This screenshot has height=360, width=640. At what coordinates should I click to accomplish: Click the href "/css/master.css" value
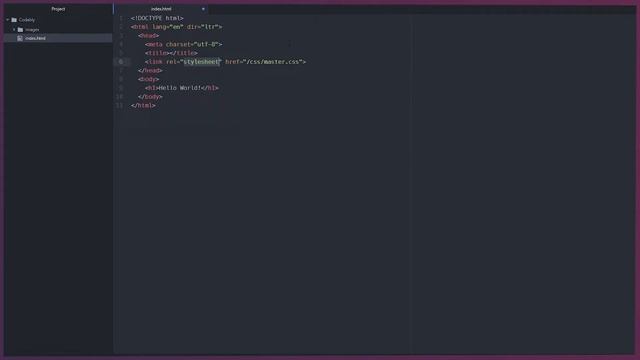(273, 62)
